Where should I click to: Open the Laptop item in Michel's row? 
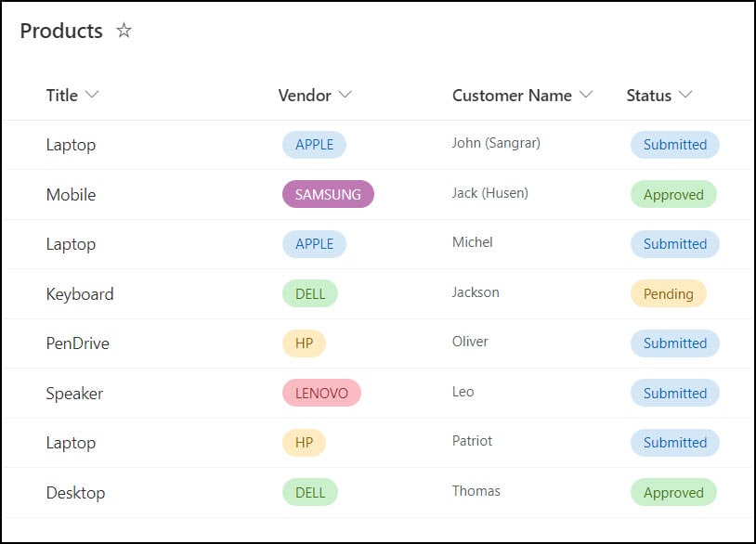point(71,244)
